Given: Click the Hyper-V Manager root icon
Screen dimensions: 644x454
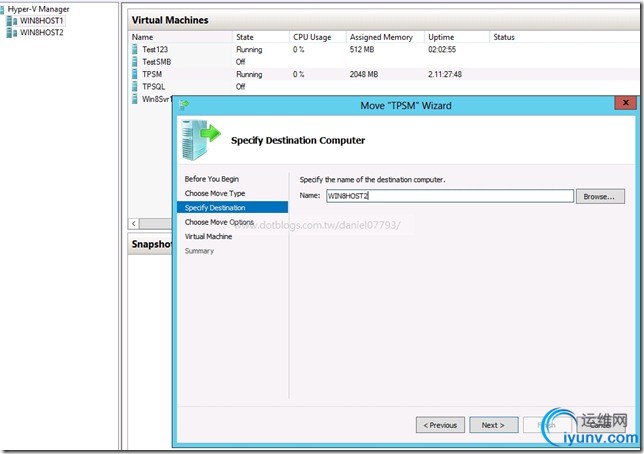Looking at the screenshot, I should (2, 9).
